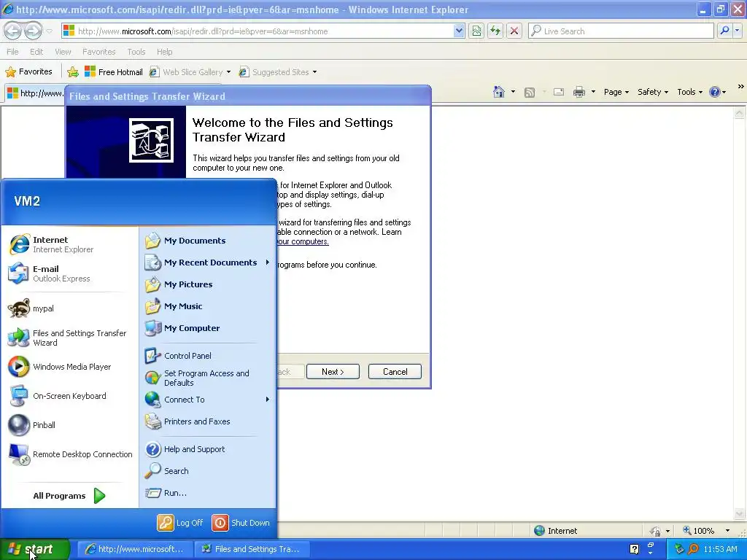Click the taskbar clock 11:53 AM
747x560 pixels.
point(720,549)
